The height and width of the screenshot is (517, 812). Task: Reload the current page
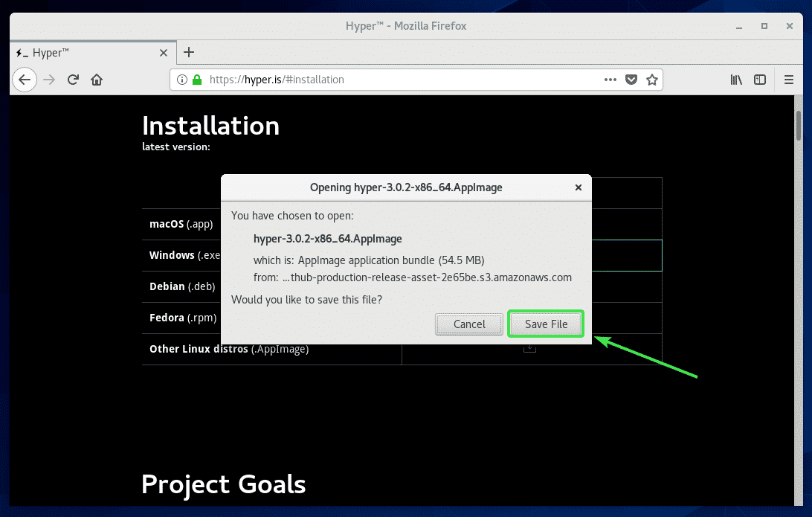(73, 80)
